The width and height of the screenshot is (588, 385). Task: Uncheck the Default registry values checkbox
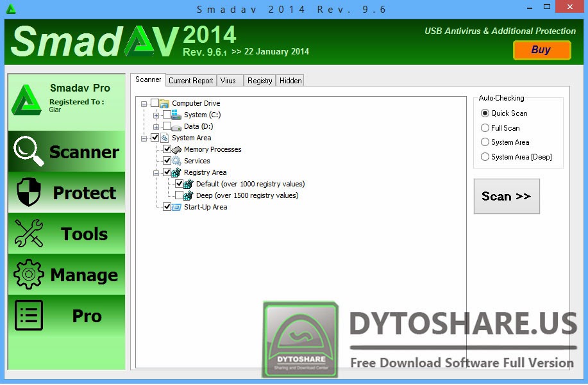click(x=179, y=184)
